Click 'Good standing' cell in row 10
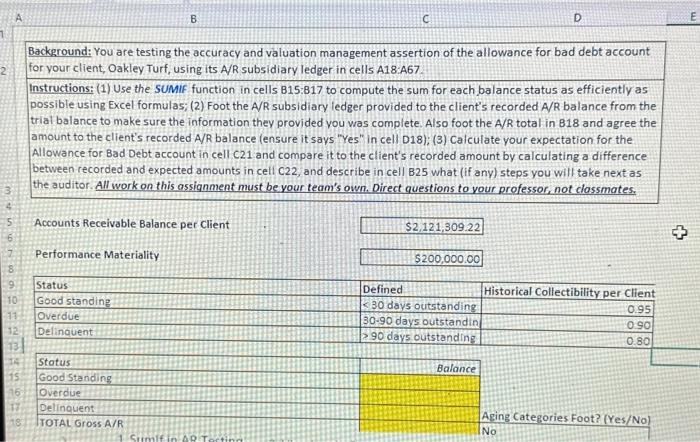Viewport: 700px width, 442px height. pos(197,301)
